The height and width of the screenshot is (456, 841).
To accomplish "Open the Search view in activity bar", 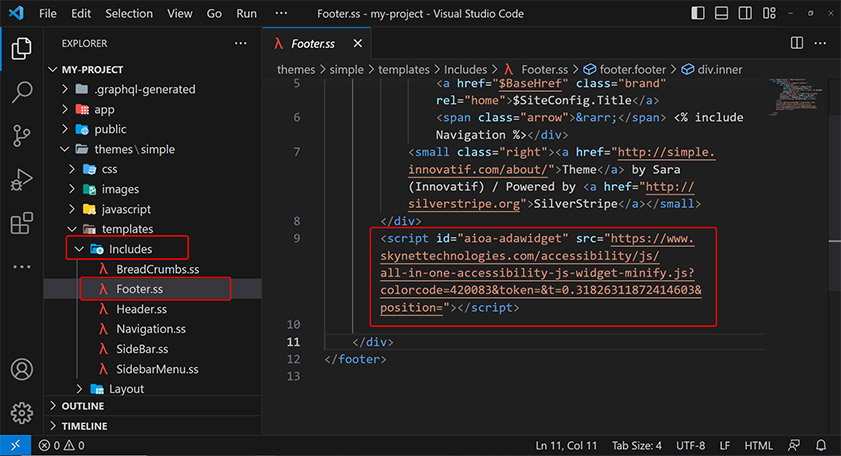I will click(21, 92).
